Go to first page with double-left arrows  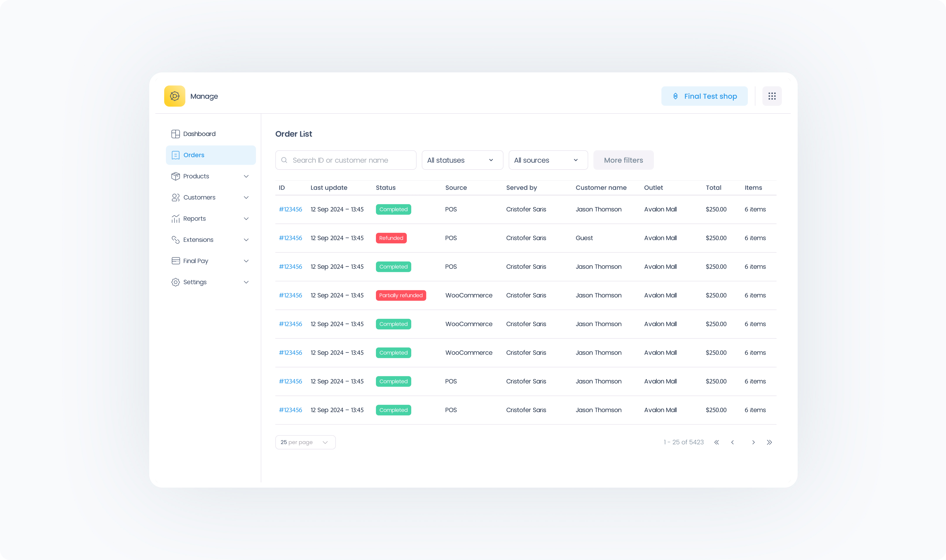click(716, 442)
